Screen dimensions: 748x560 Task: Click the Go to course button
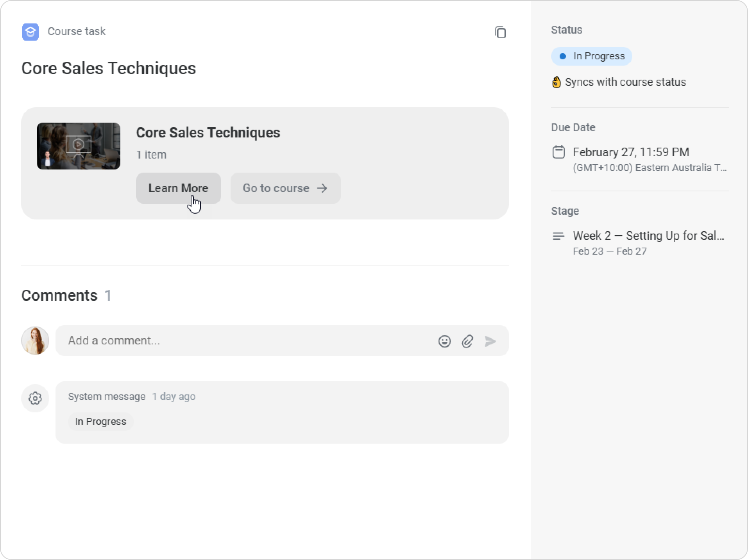click(285, 188)
